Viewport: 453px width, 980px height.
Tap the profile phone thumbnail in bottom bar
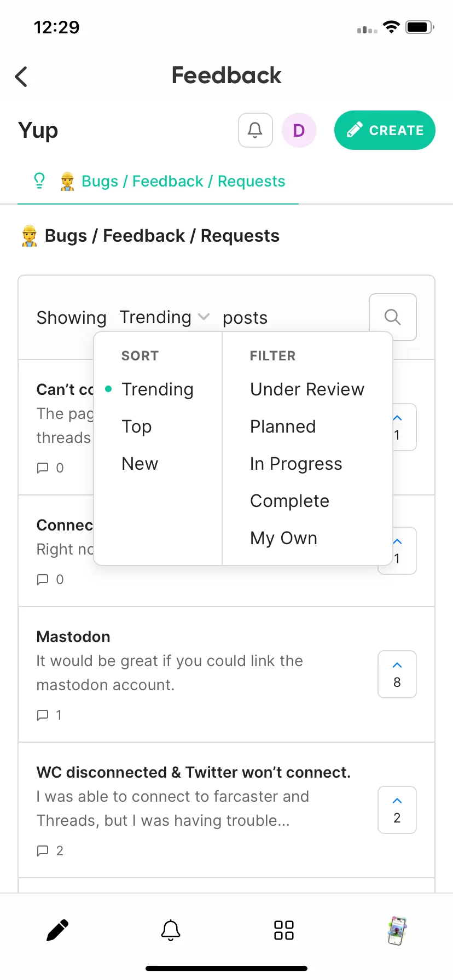point(397,930)
